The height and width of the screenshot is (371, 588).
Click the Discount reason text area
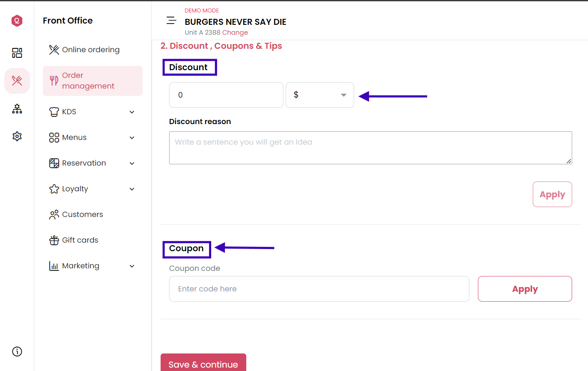click(370, 148)
